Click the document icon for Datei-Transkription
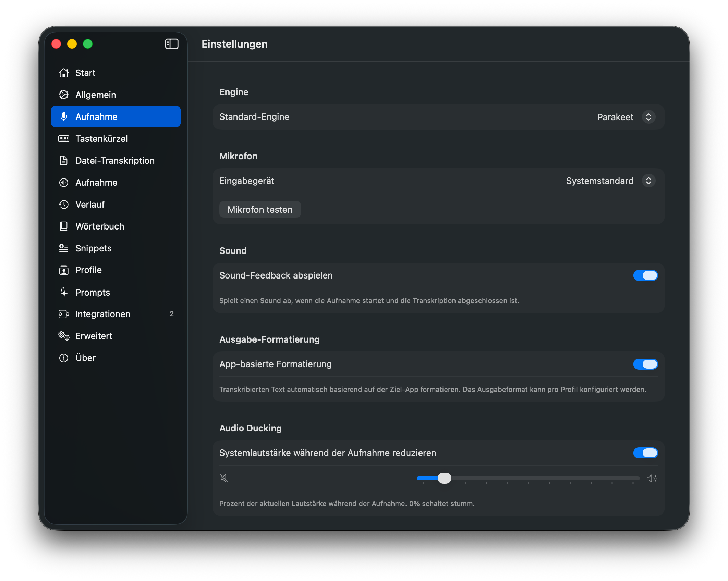The width and height of the screenshot is (728, 581). pos(64,161)
